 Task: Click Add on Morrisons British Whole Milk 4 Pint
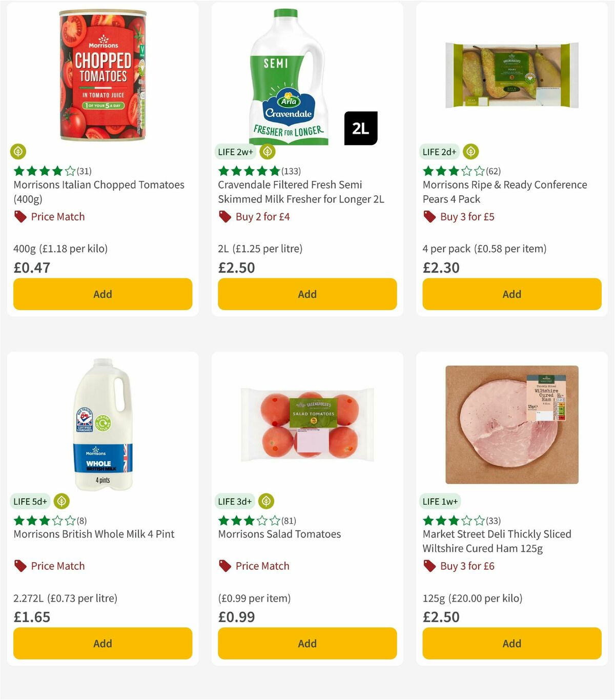102,643
